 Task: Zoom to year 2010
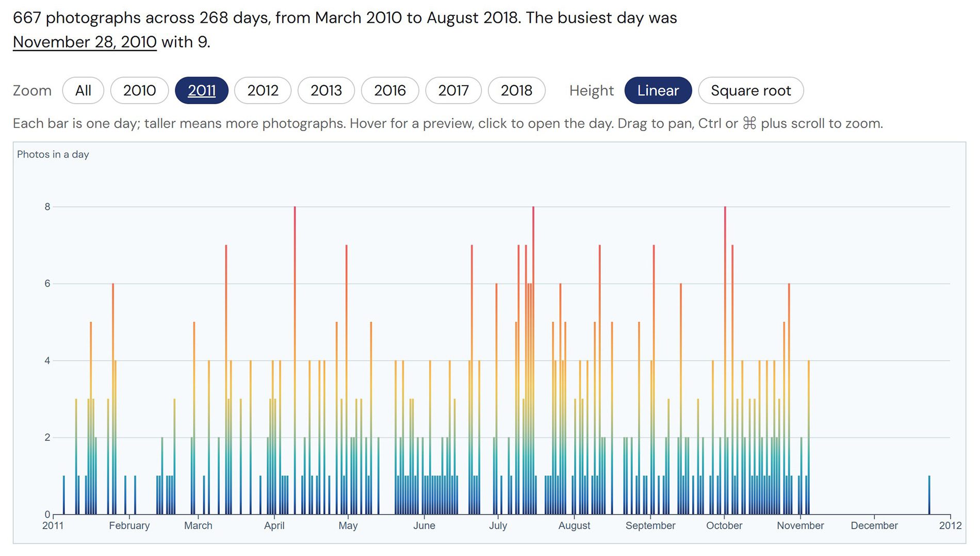point(139,90)
